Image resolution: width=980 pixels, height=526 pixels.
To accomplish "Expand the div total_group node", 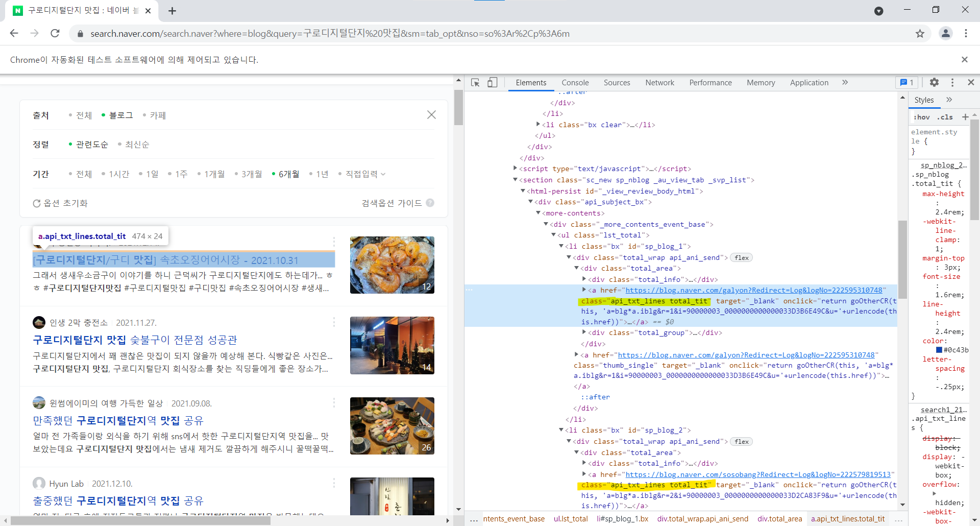I will coord(584,332).
